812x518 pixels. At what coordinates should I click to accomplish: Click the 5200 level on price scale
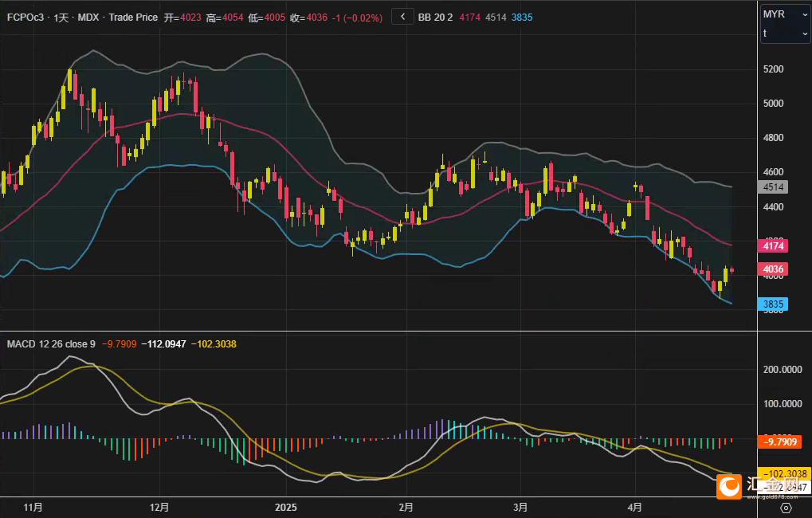[x=774, y=69]
